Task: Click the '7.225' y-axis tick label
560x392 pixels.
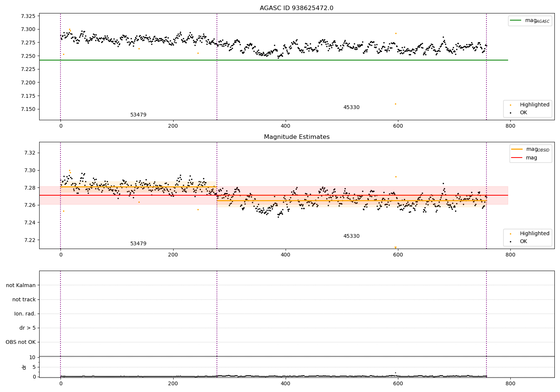Action: point(28,69)
